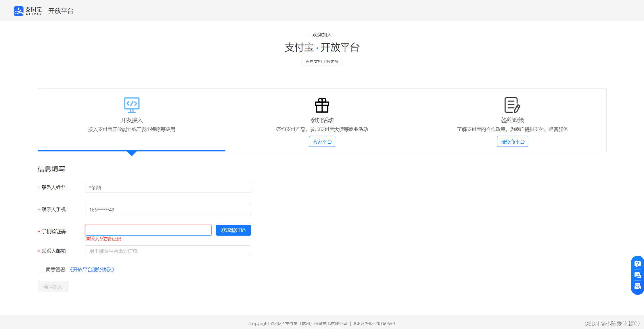This screenshot has width=644, height=329.
Task: Open 《开放平台服务协议》 link
Action: [92, 270]
